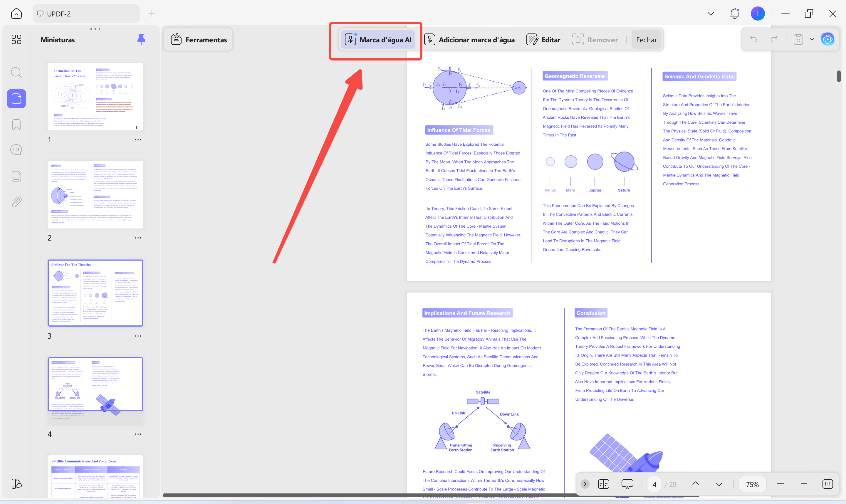Image resolution: width=846 pixels, height=504 pixels.
Task: Expand the save options dropdown arrow
Action: point(812,39)
